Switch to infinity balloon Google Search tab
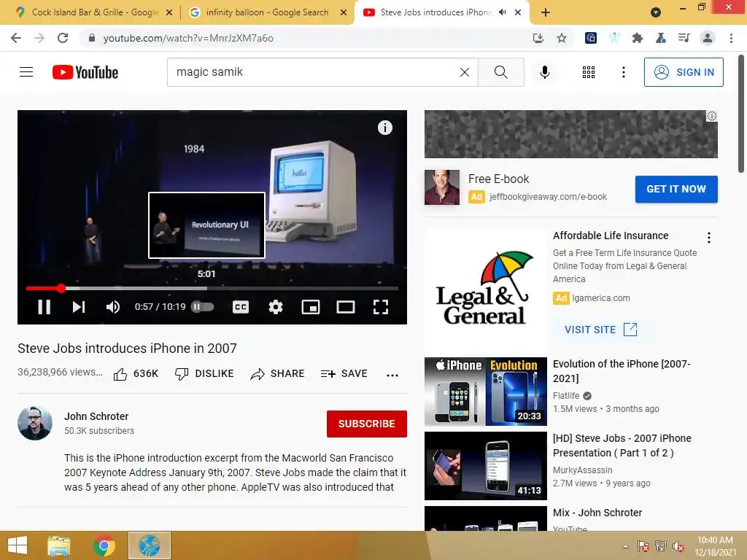The image size is (747, 560). pos(267,12)
